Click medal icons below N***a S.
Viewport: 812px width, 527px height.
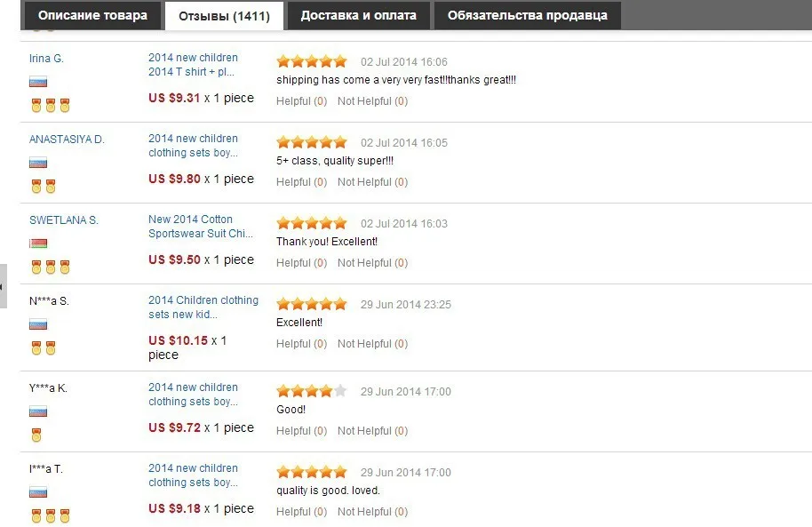[x=43, y=347]
